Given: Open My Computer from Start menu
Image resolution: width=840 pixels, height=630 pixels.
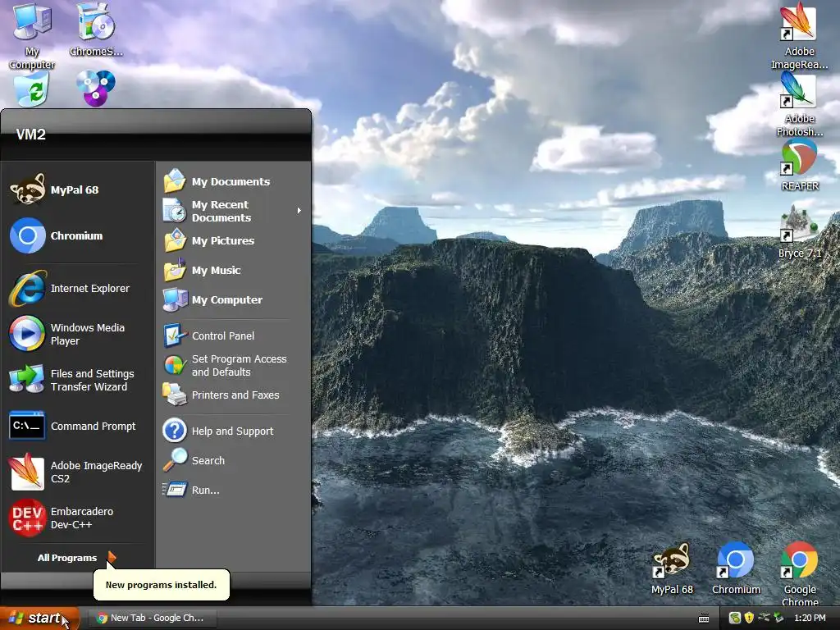Looking at the screenshot, I should (x=232, y=299).
